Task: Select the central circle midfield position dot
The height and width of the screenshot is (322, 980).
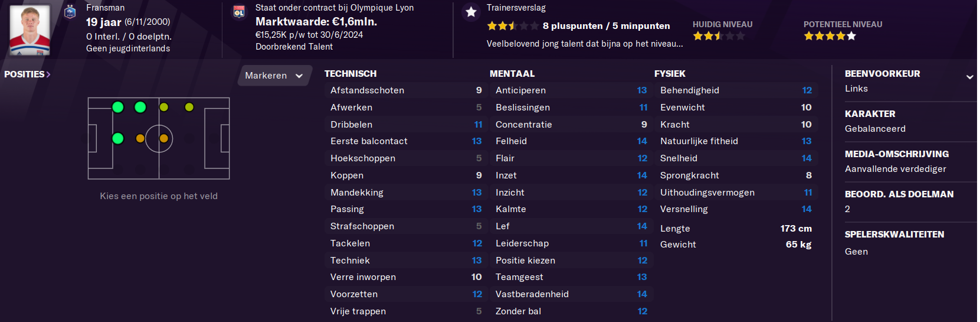Action: 164,139
